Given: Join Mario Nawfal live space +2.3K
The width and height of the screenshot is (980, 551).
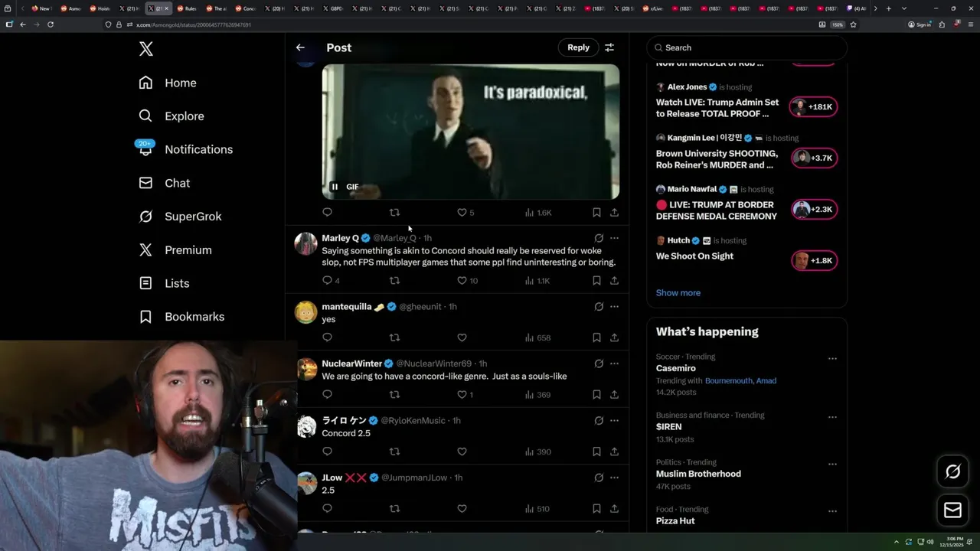Looking at the screenshot, I should (x=814, y=209).
